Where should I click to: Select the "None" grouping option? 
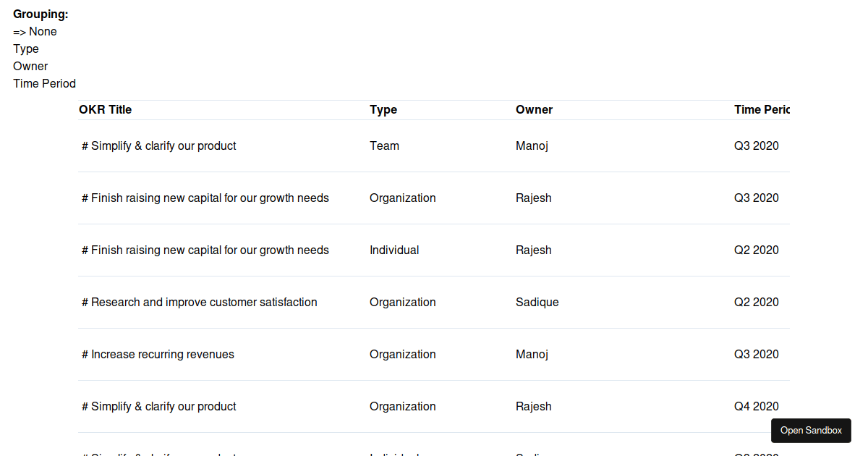42,31
